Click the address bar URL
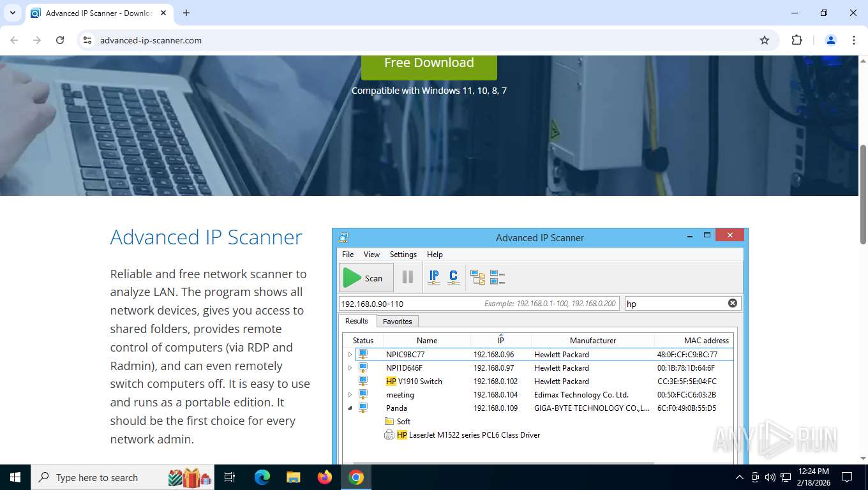Viewport: 868px width, 490px height. [151, 40]
